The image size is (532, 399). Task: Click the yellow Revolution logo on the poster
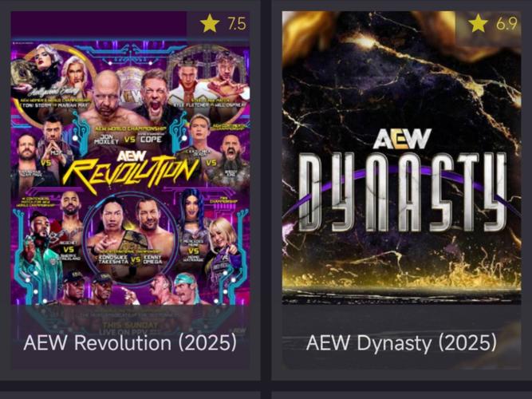click(x=131, y=173)
